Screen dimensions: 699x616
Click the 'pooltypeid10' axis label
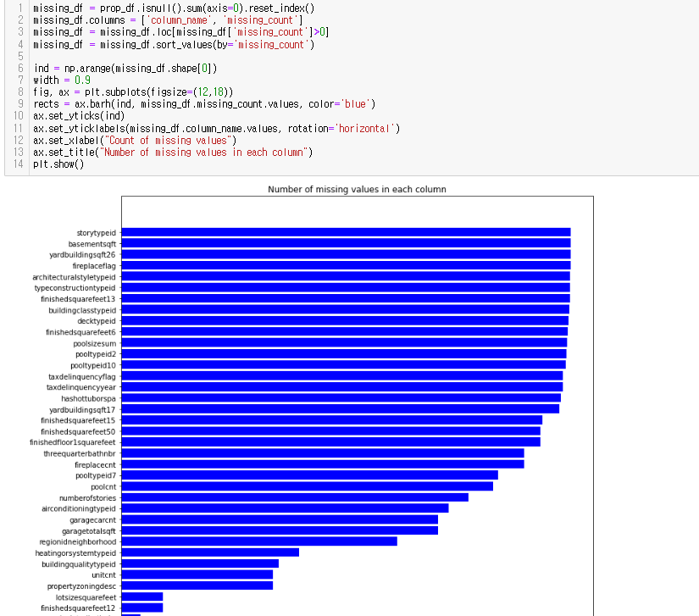coord(93,365)
